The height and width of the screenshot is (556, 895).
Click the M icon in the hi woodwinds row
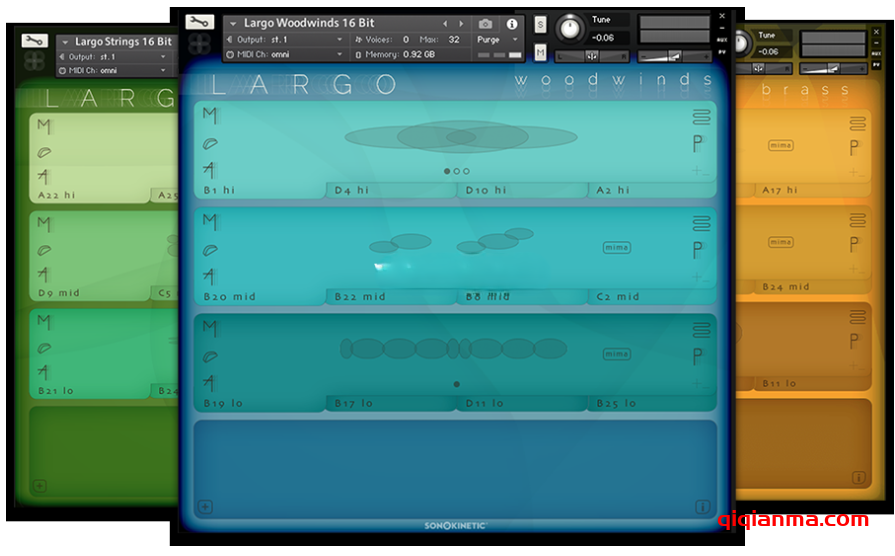click(x=210, y=116)
